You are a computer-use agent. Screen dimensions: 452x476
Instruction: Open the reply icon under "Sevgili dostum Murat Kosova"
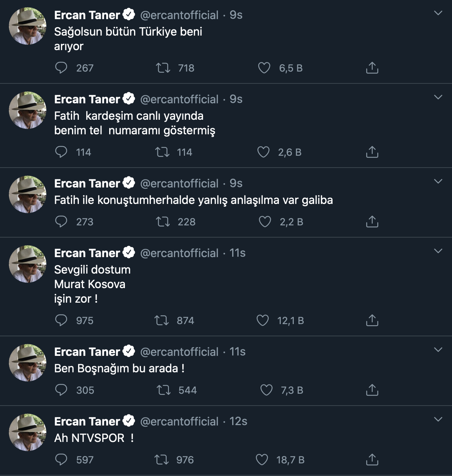pyautogui.click(x=61, y=320)
